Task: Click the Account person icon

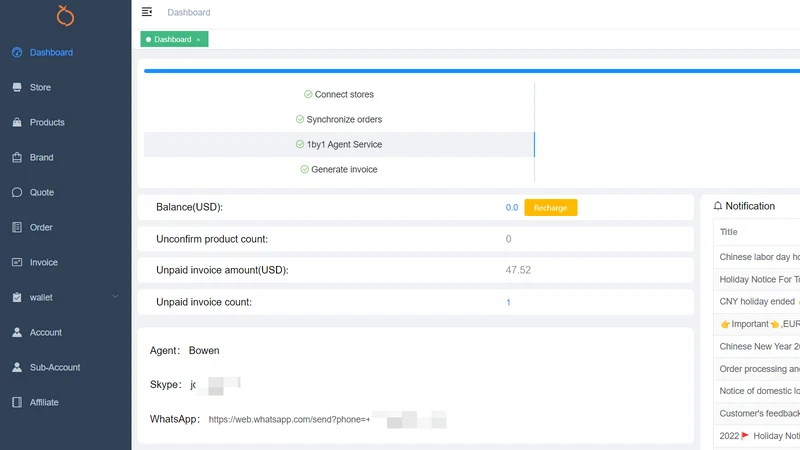Action: click(x=17, y=332)
